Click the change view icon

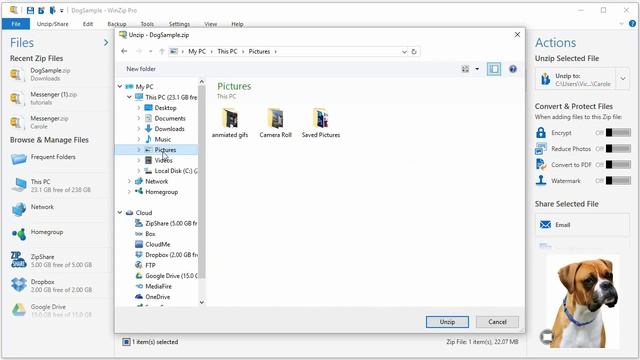(x=465, y=69)
